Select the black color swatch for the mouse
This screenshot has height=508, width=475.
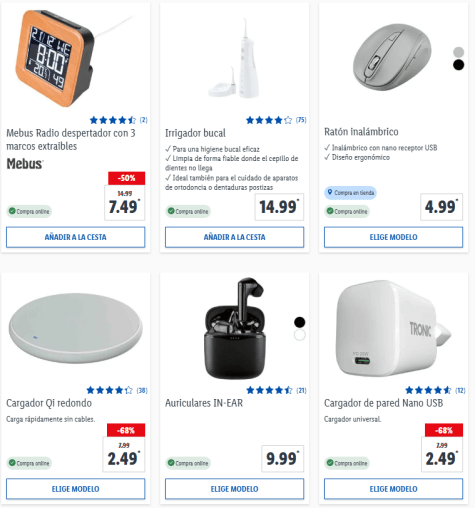458,65
